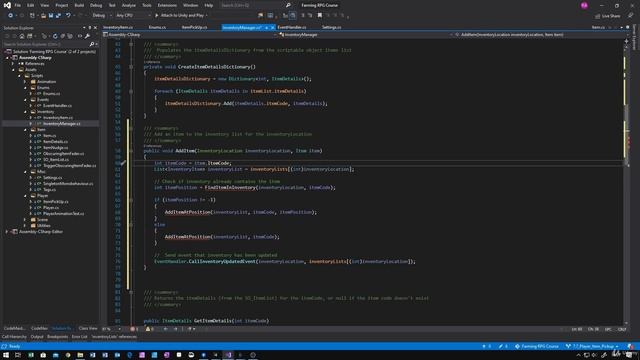
Task: Toggle pin on InventoryManager.cs tab
Action: point(267,28)
